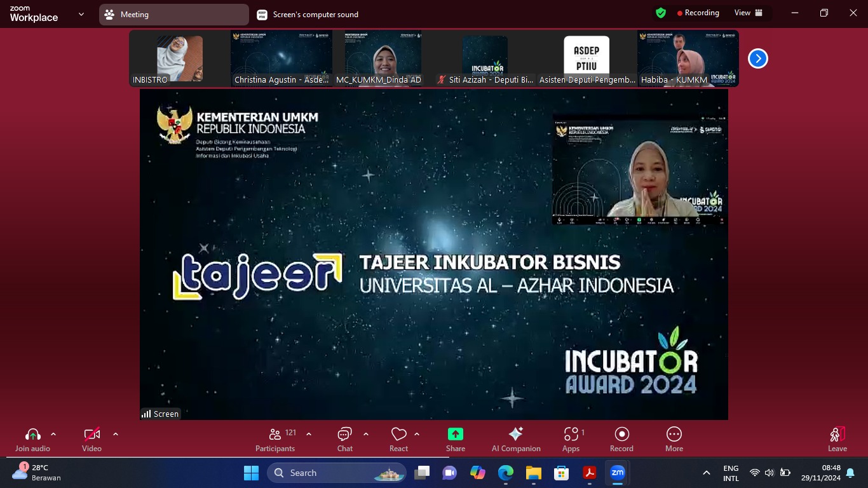Open the notifications bell icon
The height and width of the screenshot is (488, 868).
[850, 473]
